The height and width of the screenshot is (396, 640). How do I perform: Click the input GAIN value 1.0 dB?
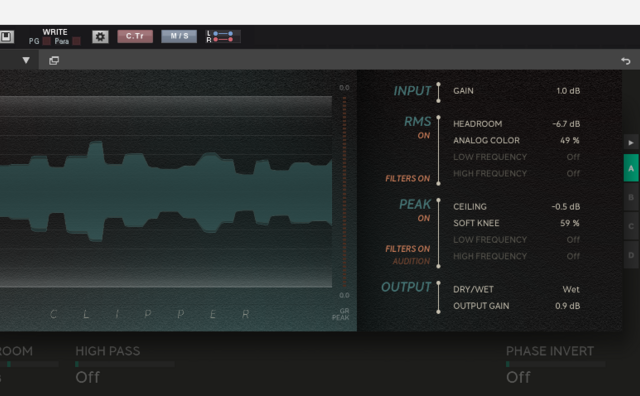click(x=568, y=91)
